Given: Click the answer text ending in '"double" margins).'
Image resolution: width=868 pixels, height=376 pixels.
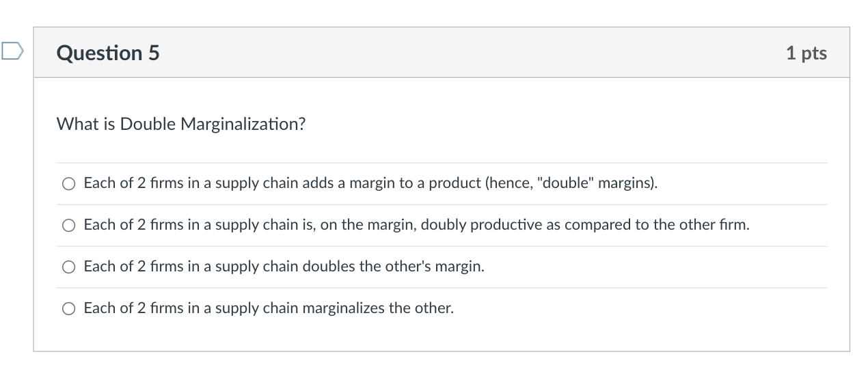Looking at the screenshot, I should tap(370, 183).
